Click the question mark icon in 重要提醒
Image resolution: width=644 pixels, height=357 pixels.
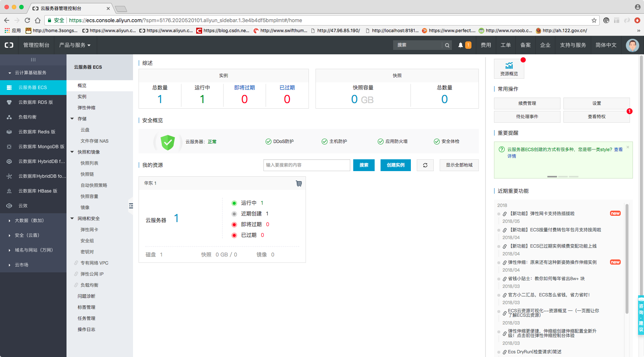(502, 150)
